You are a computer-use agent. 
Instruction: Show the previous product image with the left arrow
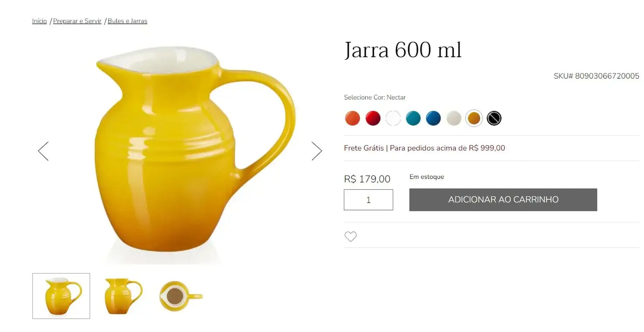pos(43,151)
